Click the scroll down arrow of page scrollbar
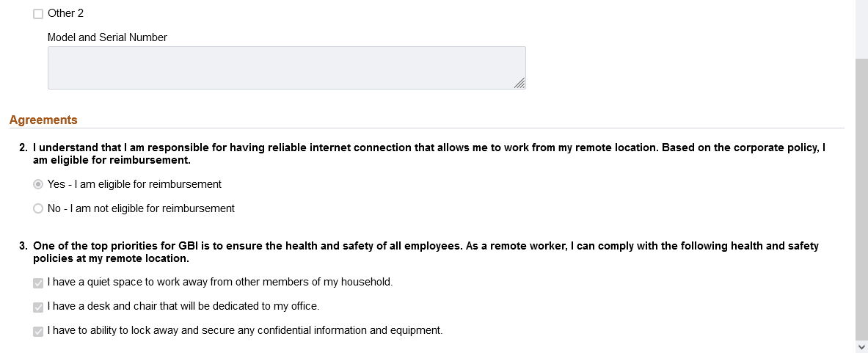This screenshot has width=868, height=353. point(861,347)
